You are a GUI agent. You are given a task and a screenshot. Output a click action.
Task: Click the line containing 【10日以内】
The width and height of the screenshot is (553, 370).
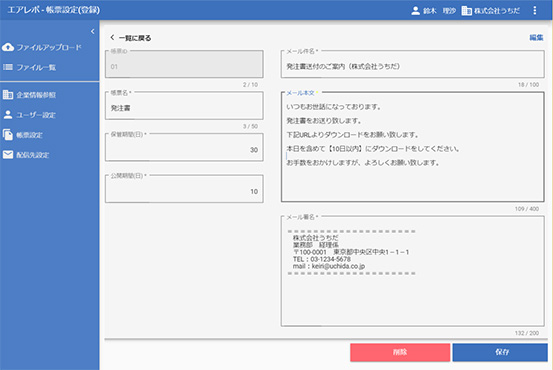373,149
